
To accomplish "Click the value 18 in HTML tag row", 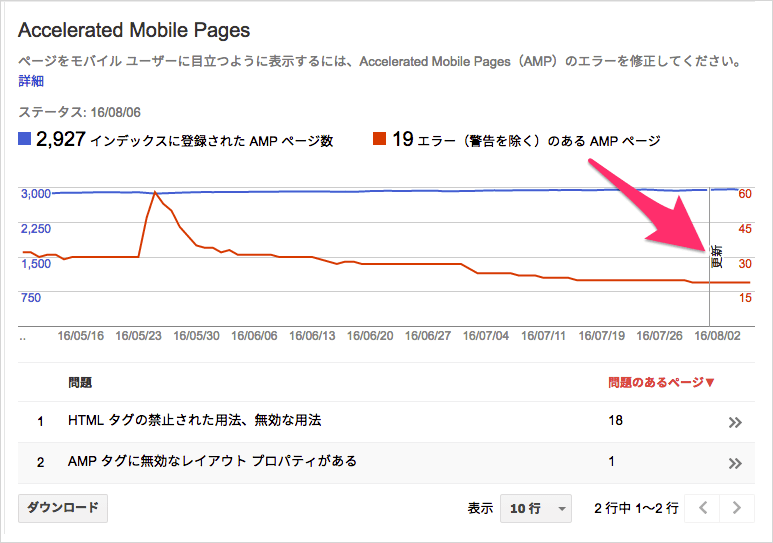I will [x=615, y=420].
